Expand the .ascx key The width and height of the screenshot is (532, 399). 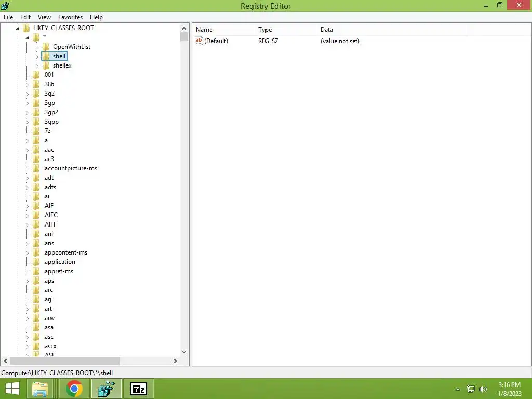[27, 347]
